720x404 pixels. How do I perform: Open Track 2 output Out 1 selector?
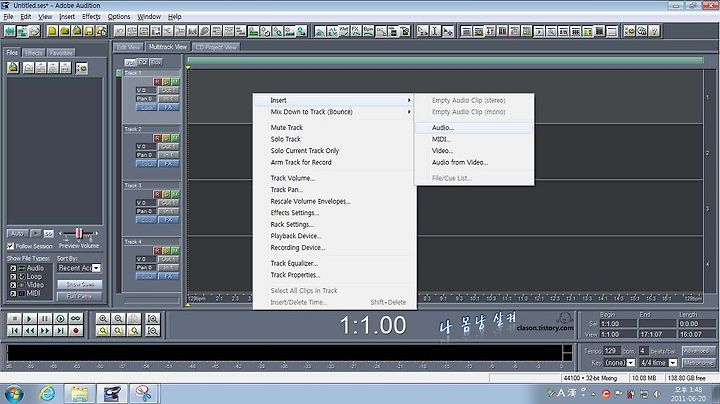click(168, 146)
